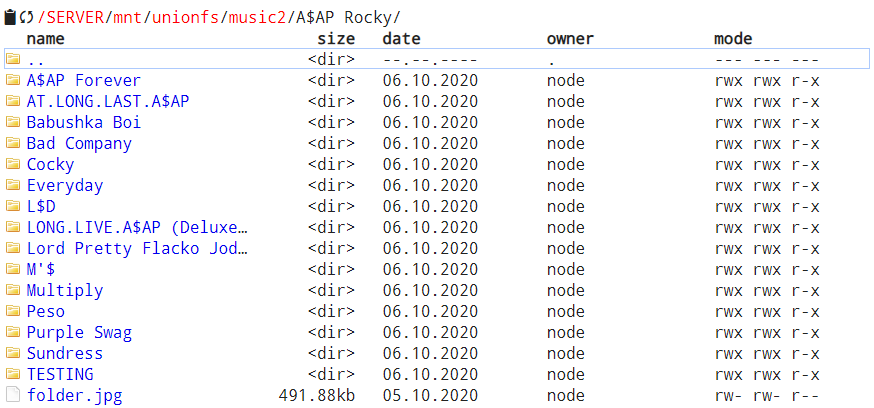Click the owner of the Cocky row
Screen dimensions: 874x408
pos(566,164)
